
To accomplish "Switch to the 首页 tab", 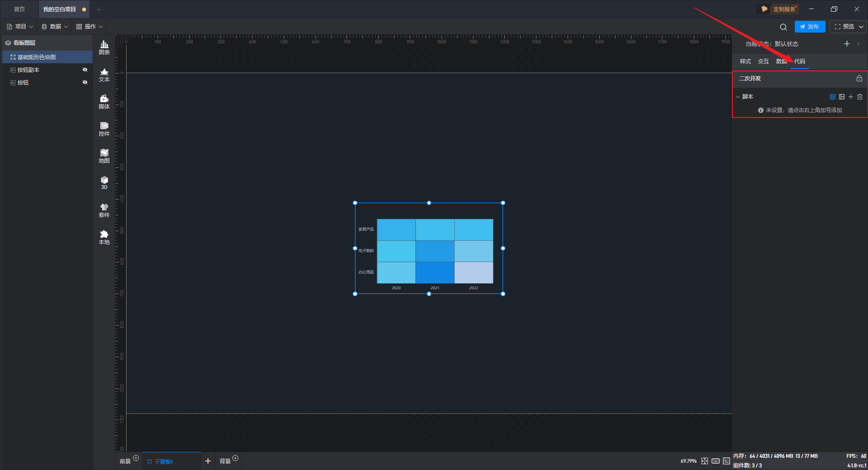I will (19, 9).
